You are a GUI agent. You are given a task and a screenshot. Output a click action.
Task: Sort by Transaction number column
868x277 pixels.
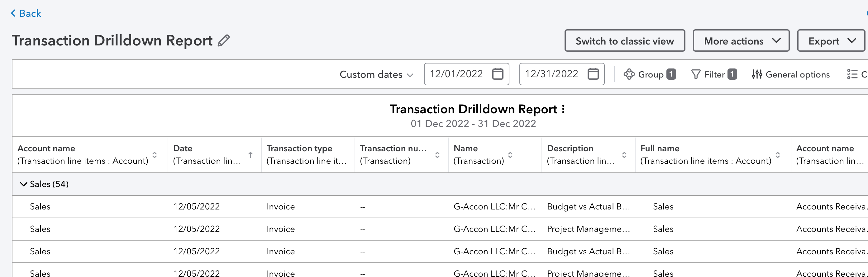point(437,155)
